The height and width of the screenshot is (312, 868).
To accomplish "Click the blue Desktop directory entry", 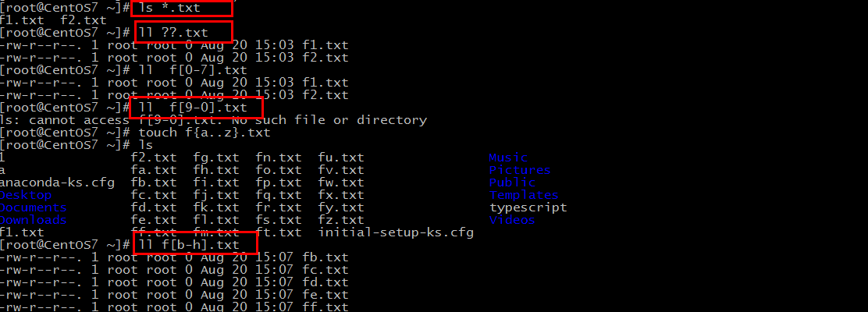I will point(26,195).
